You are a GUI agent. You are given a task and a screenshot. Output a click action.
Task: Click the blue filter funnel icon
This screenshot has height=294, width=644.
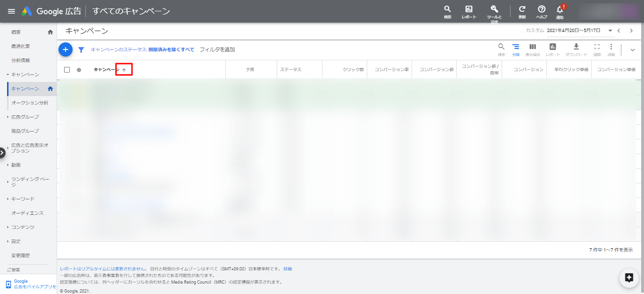[x=81, y=49]
